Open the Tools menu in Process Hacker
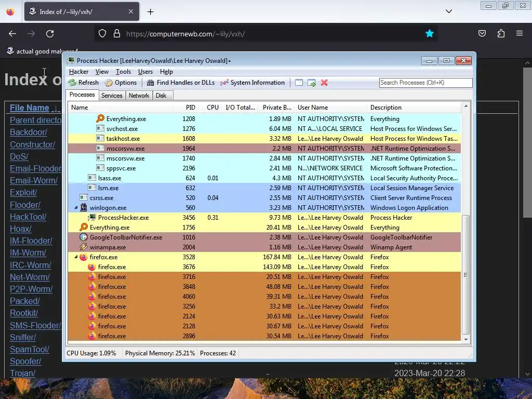 tap(123, 72)
